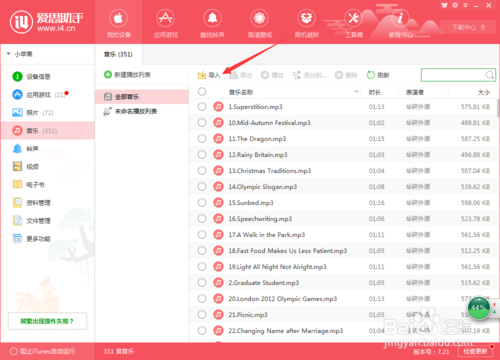Open 文件管理 file management in sidebar
This screenshot has height=360, width=500.
pos(31,220)
